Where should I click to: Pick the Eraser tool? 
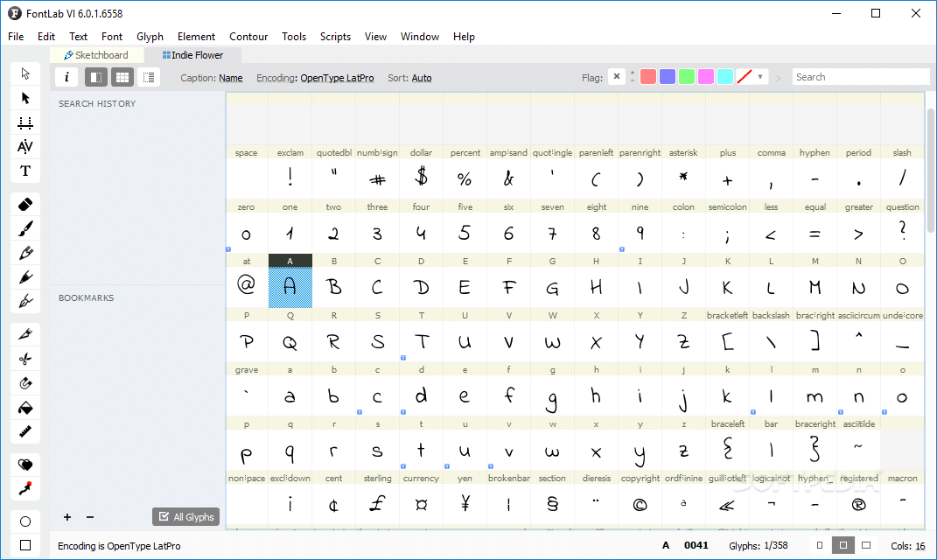tap(25, 205)
